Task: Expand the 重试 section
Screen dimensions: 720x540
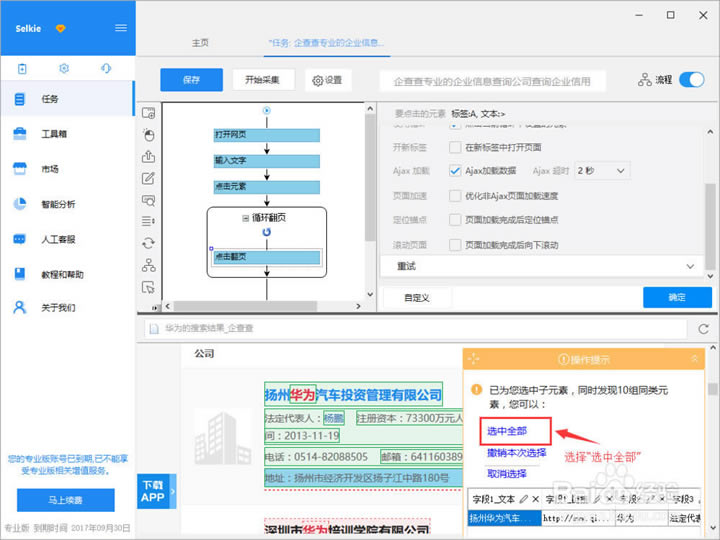Action: click(538, 267)
